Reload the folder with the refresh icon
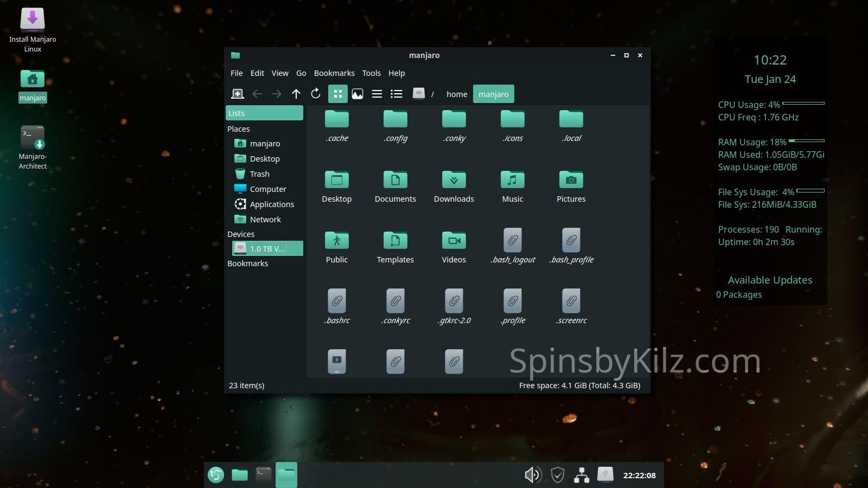 pyautogui.click(x=316, y=94)
